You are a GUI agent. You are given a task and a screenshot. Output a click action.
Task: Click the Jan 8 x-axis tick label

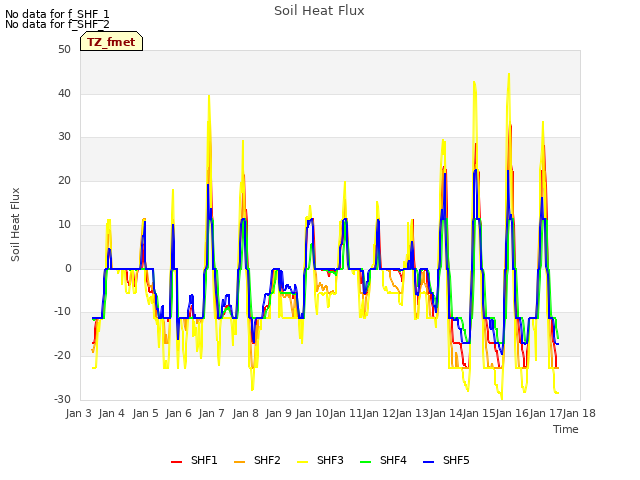point(245,413)
